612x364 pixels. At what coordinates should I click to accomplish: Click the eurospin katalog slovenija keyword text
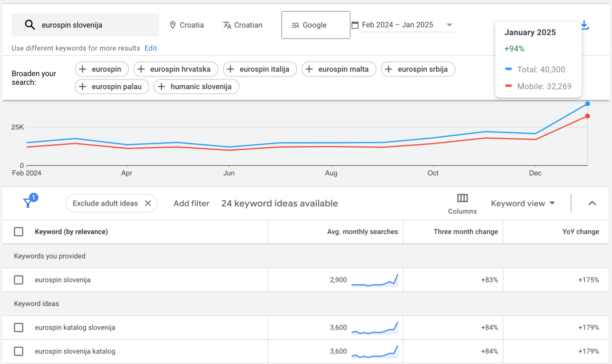tap(75, 328)
